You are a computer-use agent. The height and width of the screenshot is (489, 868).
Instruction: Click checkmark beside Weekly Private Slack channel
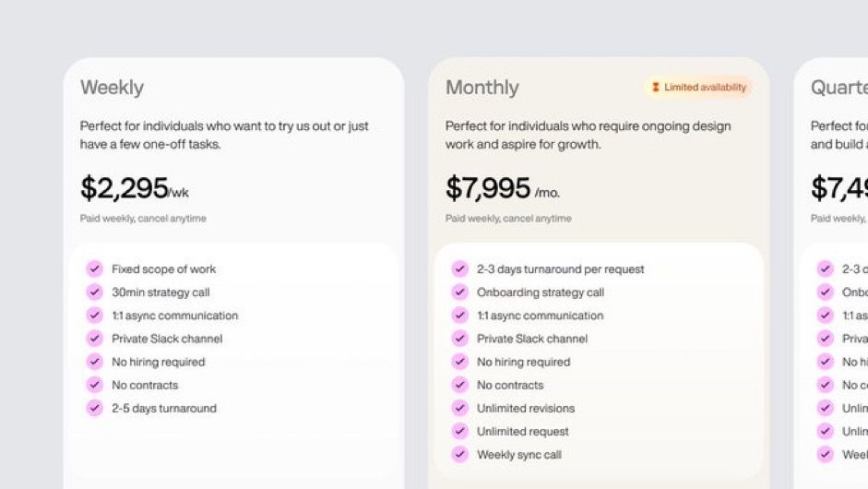tap(95, 339)
